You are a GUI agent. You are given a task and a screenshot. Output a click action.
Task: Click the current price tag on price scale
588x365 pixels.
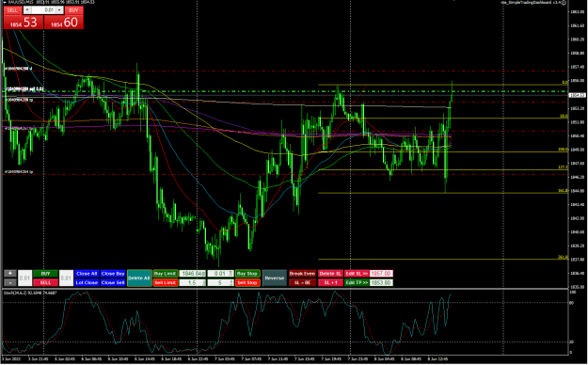578,95
